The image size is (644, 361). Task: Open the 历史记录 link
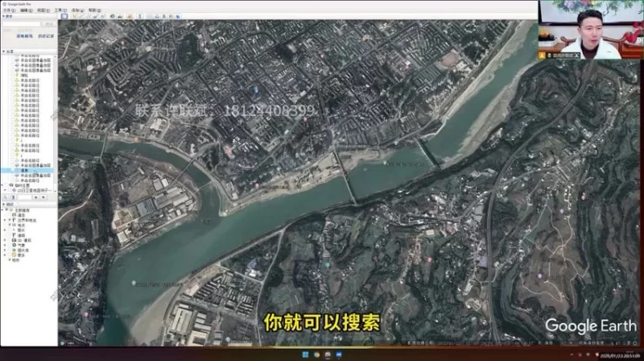(46, 36)
